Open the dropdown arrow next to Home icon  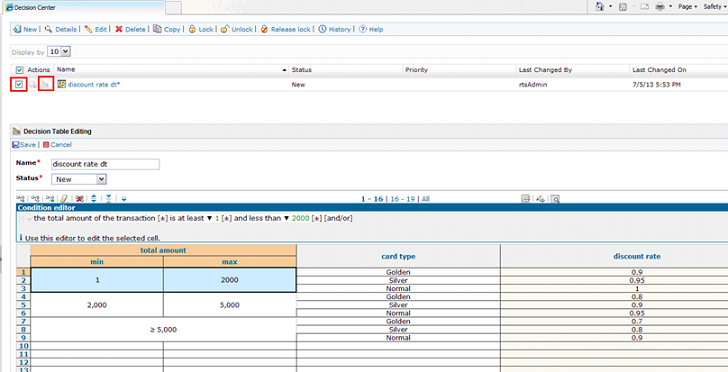click(611, 7)
